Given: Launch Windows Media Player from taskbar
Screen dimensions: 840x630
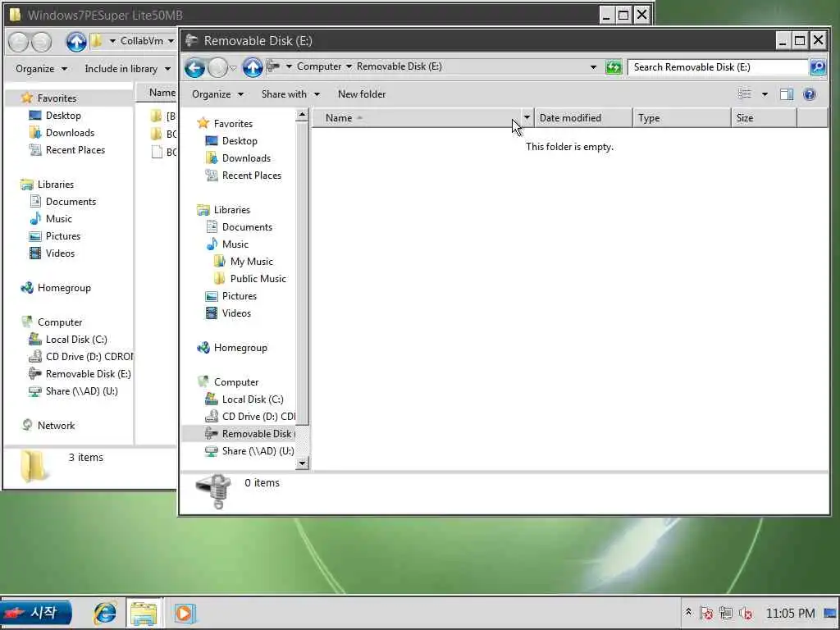Looking at the screenshot, I should pyautogui.click(x=185, y=613).
